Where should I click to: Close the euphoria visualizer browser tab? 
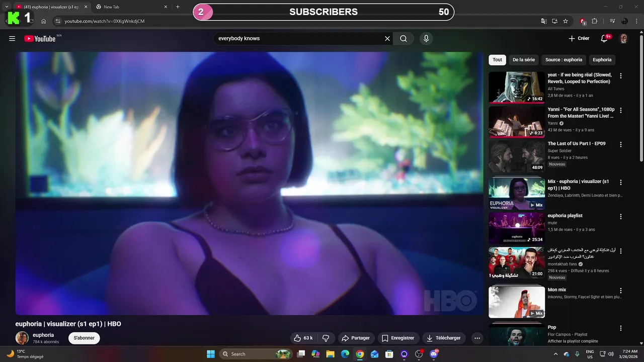[x=86, y=7]
